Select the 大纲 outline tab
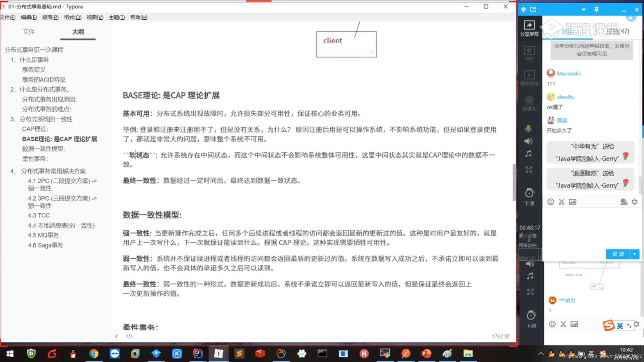Image resolution: width=644 pixels, height=362 pixels. (x=78, y=32)
